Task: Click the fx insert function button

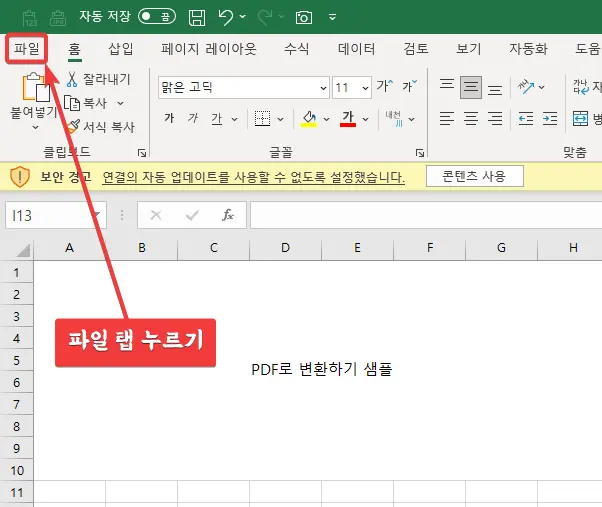Action: click(228, 215)
